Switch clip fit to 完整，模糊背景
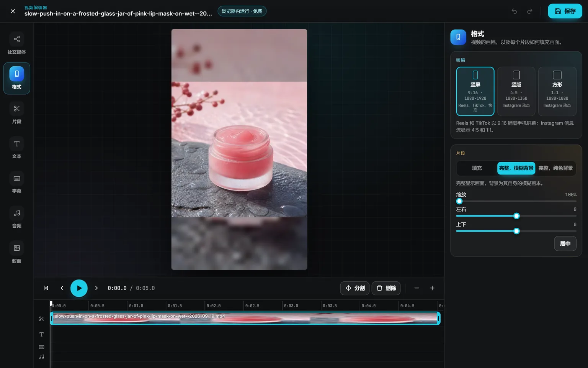The image size is (588, 368). [516, 168]
